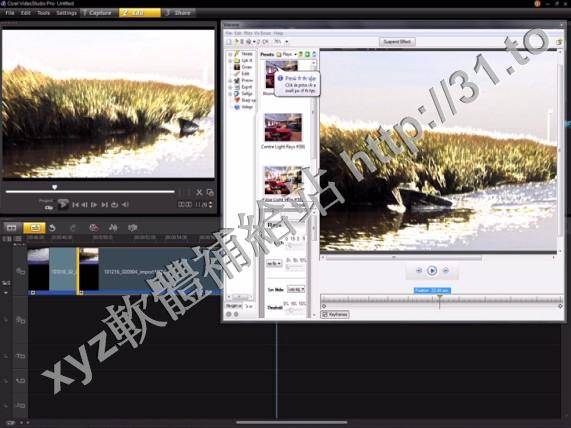Select the Help item in filter tree
The width and height of the screenshot is (571, 428).
pos(243,107)
